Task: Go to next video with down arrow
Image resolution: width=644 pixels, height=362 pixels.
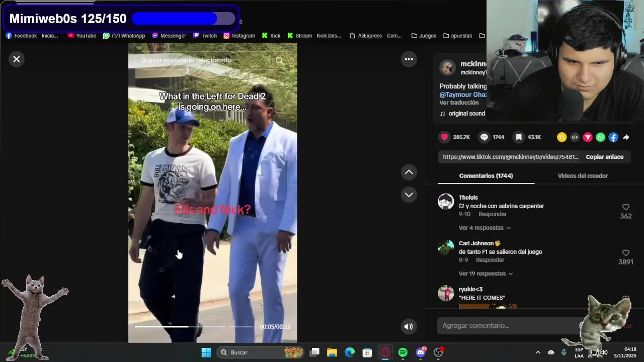Action: tap(409, 195)
